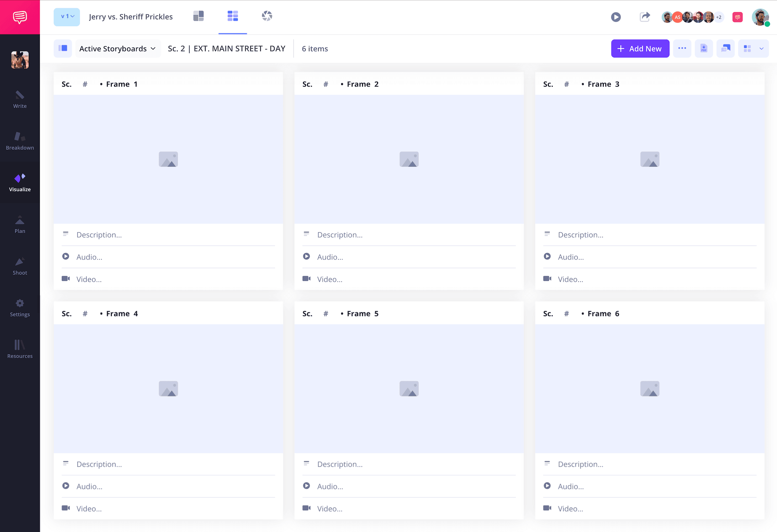The width and height of the screenshot is (777, 532).
Task: Export the storyboard to PDF
Action: pos(704,48)
